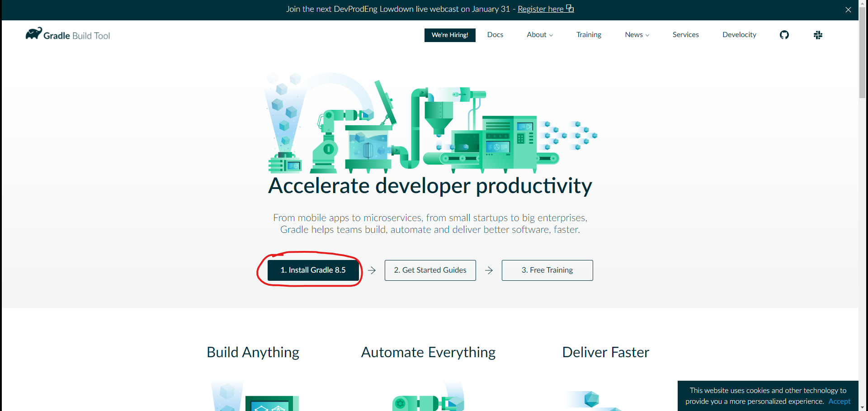The height and width of the screenshot is (411, 868).
Task: Dismiss the webcast announcement banner
Action: click(x=848, y=9)
